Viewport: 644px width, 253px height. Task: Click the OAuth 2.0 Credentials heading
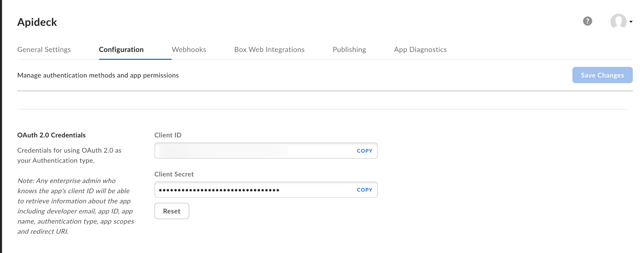point(51,135)
